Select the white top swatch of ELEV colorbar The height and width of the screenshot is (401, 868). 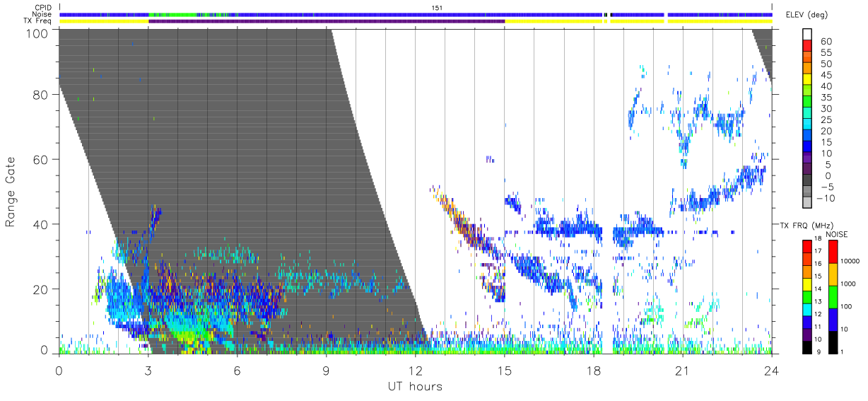coord(808,35)
